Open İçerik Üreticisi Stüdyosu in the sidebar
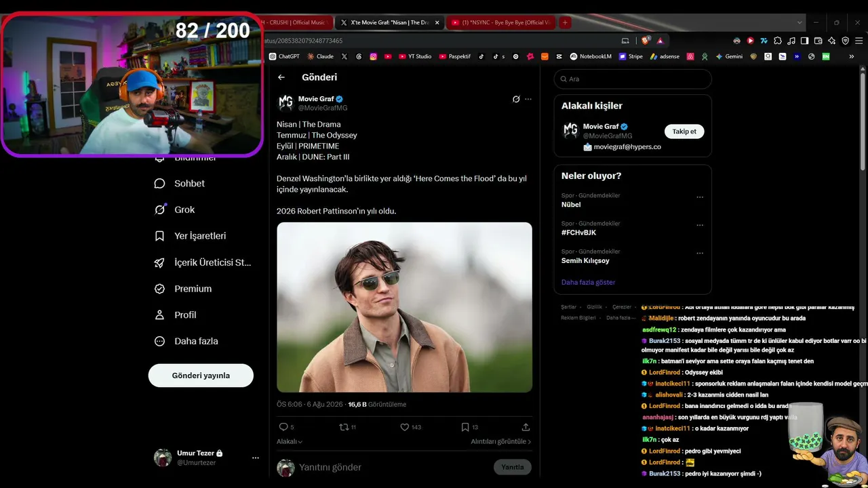This screenshot has width=868, height=488. point(203,262)
